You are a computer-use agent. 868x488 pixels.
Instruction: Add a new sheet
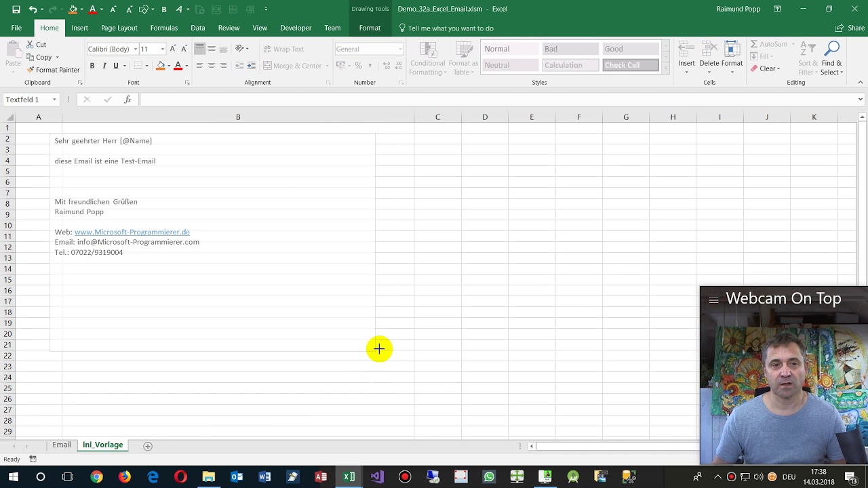point(148,446)
